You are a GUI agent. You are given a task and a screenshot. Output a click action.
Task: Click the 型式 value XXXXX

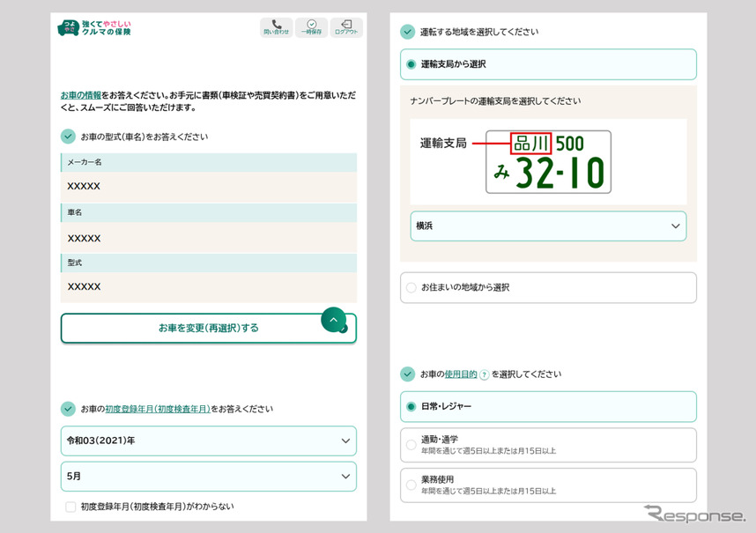click(84, 286)
